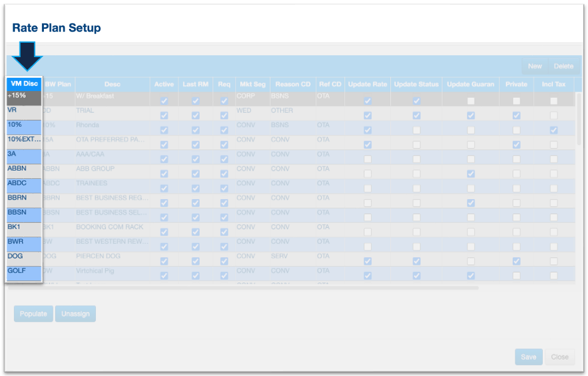
Task: Click the Delete button
Action: point(563,66)
